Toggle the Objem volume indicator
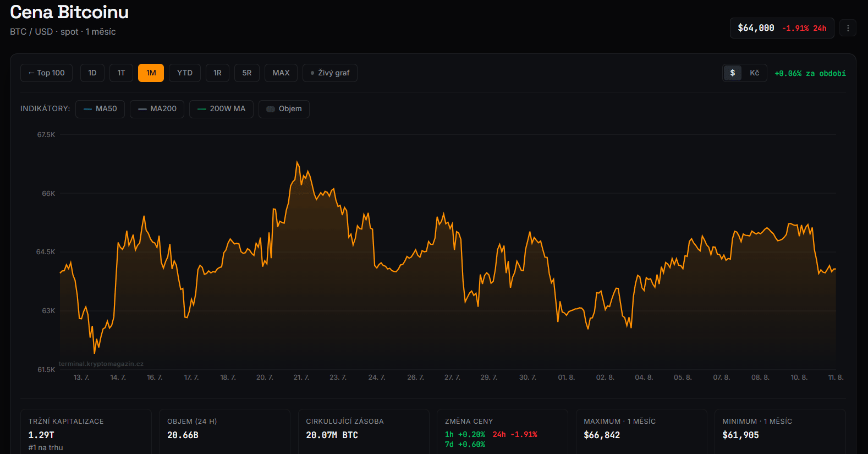This screenshot has width=868, height=454. pos(284,109)
